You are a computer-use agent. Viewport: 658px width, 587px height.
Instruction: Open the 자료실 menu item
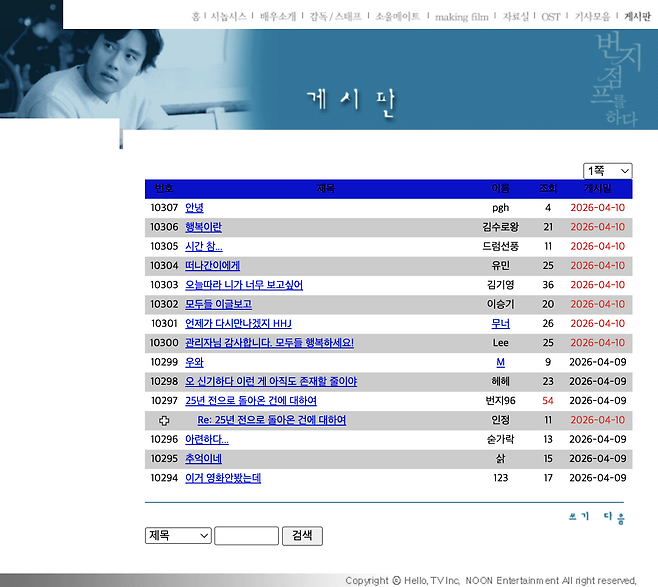[x=515, y=17]
